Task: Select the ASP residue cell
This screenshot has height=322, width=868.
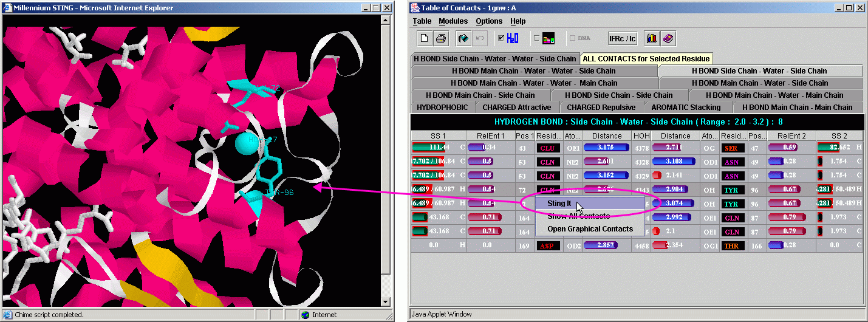Action: click(548, 246)
